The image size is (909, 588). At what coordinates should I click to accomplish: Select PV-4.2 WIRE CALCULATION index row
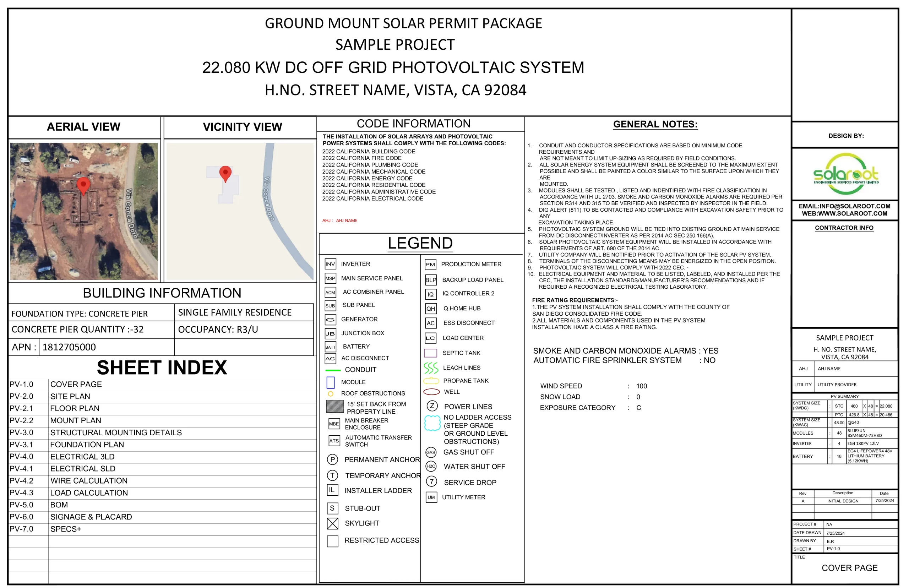tap(162, 481)
